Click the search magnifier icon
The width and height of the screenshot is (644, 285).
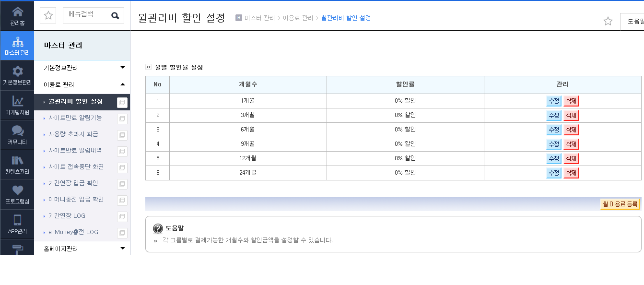(115, 15)
